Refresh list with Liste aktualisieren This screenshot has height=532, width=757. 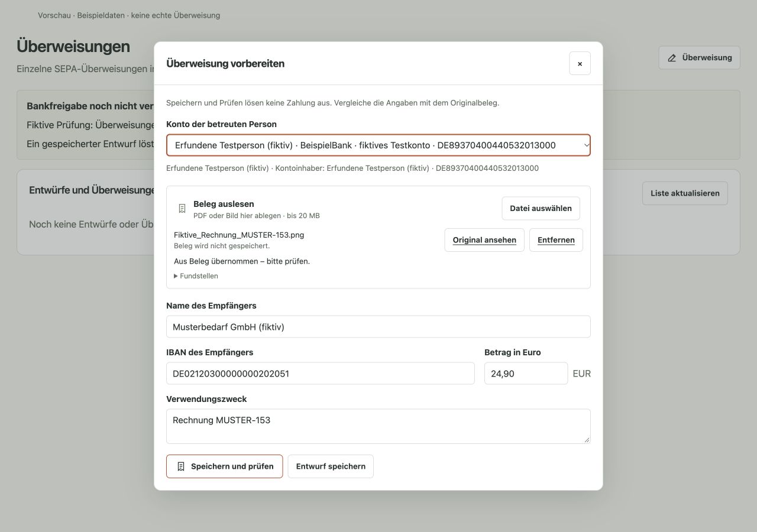[x=685, y=193]
